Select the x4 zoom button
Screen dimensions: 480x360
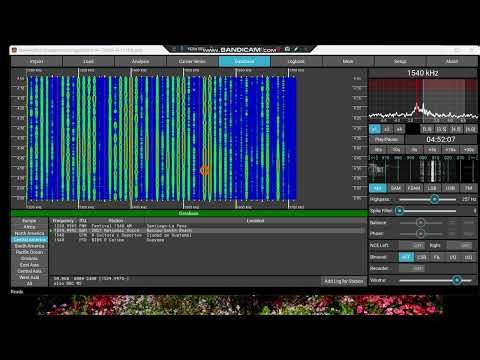(399, 129)
